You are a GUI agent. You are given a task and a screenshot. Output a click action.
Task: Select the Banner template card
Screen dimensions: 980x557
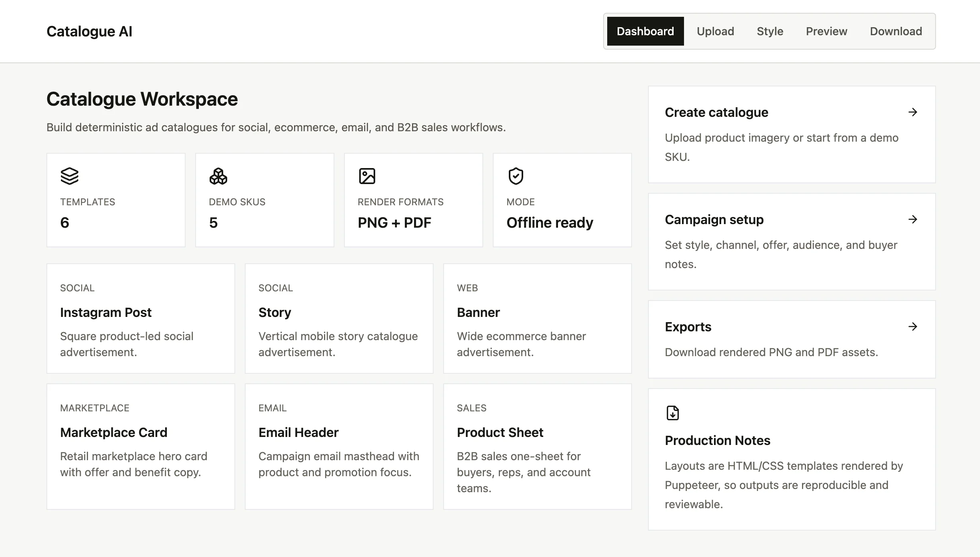point(538,319)
